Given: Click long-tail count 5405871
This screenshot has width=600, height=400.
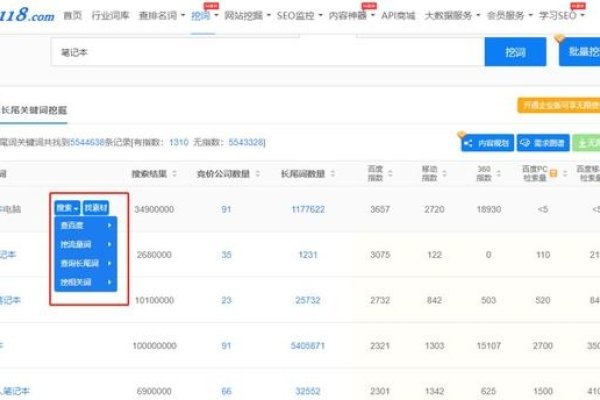Looking at the screenshot, I should pyautogui.click(x=308, y=346).
